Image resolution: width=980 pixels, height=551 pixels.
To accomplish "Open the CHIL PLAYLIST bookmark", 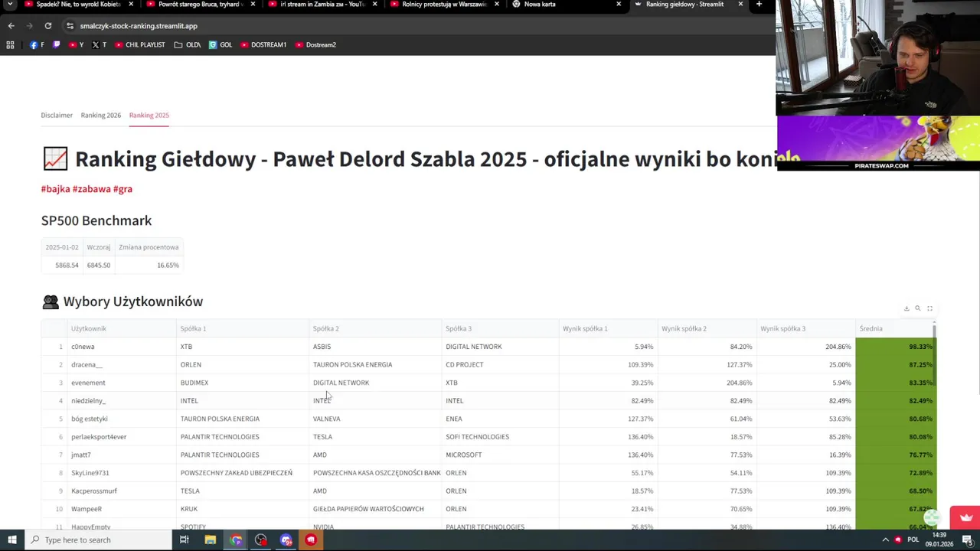I will tap(139, 45).
